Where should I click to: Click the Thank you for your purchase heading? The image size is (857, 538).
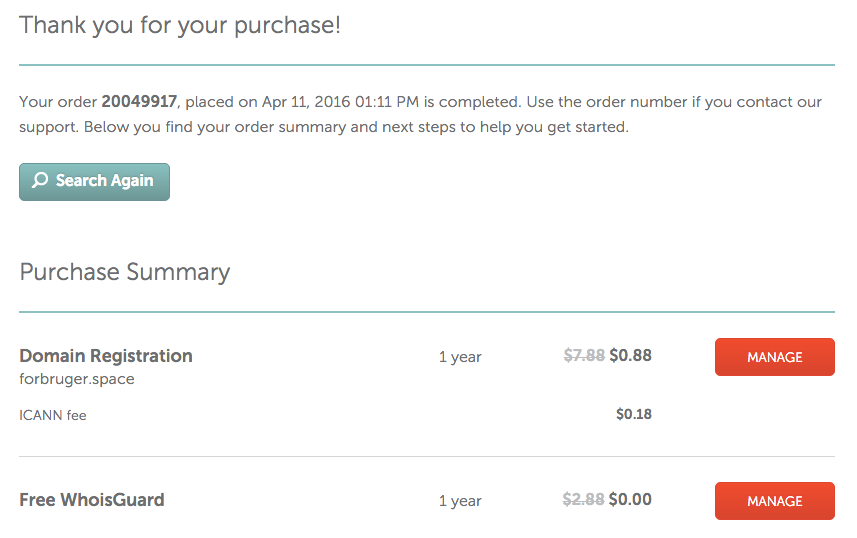point(180,26)
